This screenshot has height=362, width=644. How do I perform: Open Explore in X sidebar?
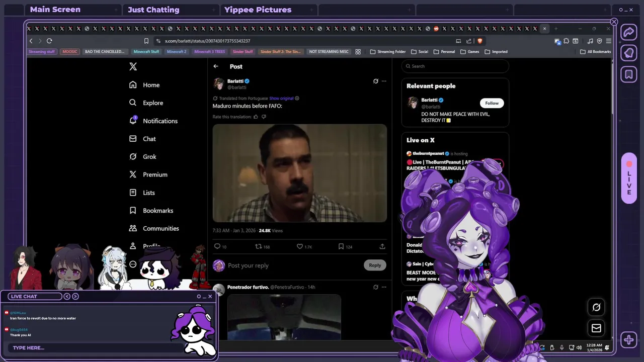tap(146, 103)
